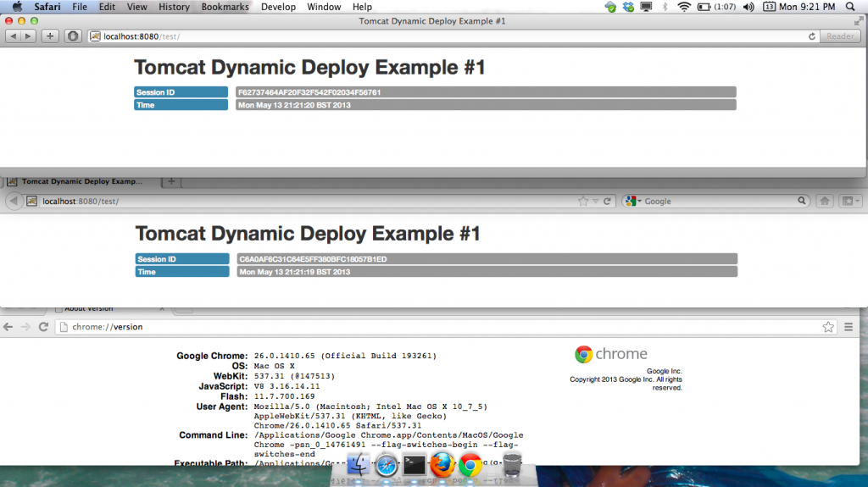Open a new tab in Firefox
The height and width of the screenshot is (487, 868).
pyautogui.click(x=171, y=181)
